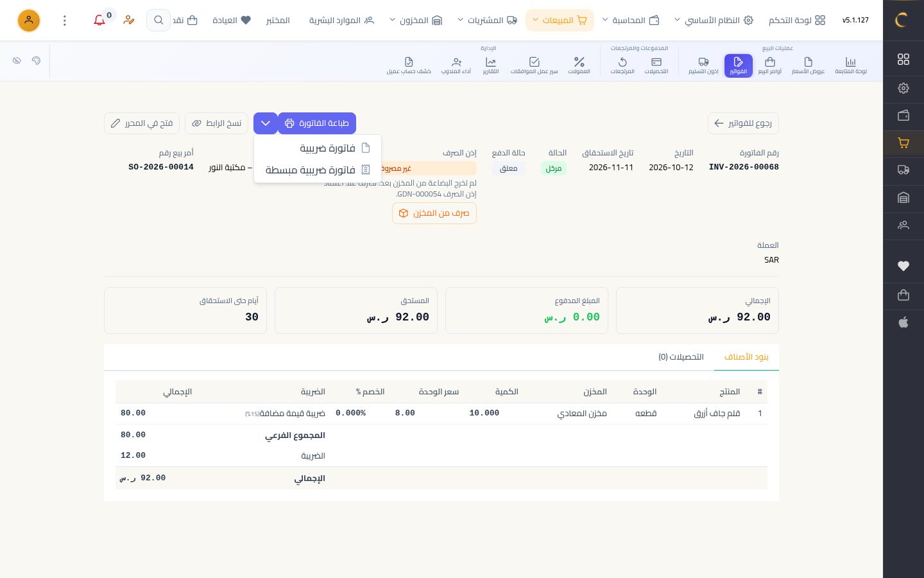Expand the النظام الأساسي dropdown menu
Screen dimensions: 924x578
coord(713,20)
